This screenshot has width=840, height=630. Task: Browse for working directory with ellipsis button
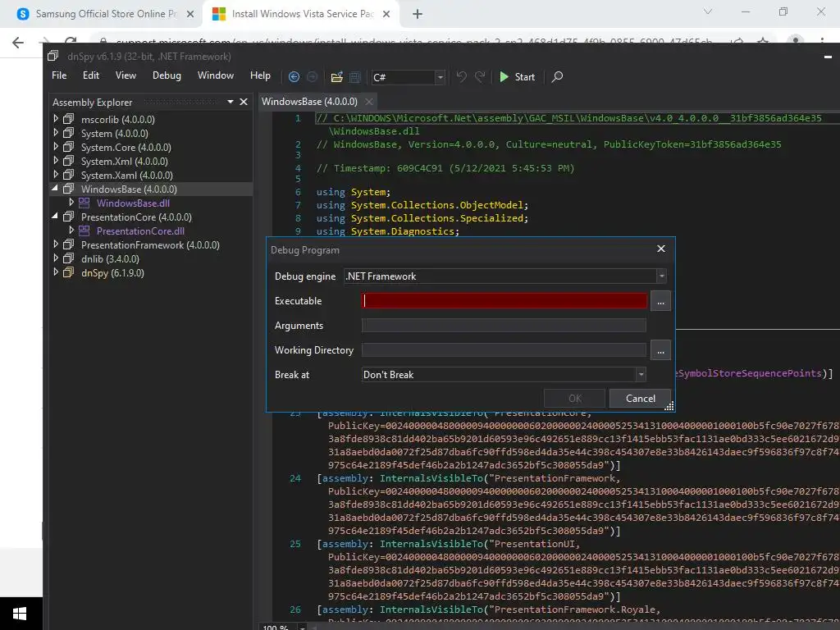pos(660,350)
